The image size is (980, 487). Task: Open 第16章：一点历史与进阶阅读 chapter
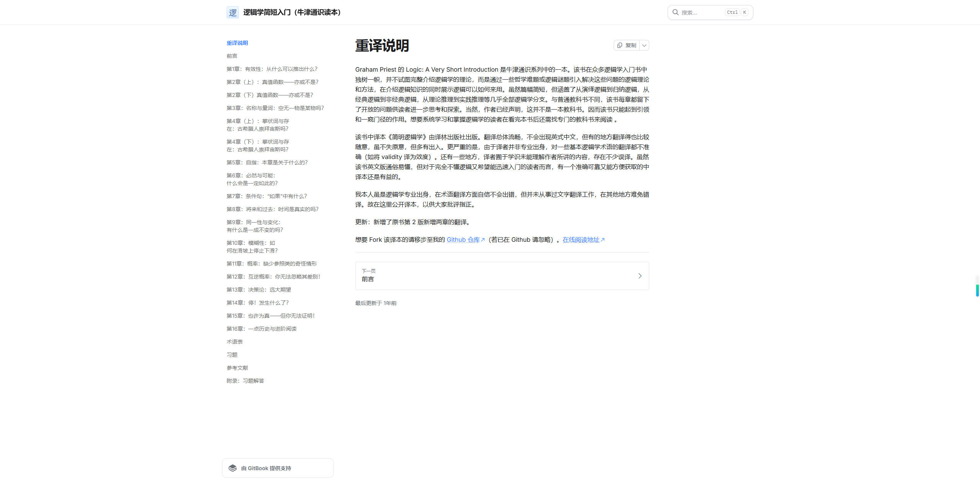coord(261,329)
